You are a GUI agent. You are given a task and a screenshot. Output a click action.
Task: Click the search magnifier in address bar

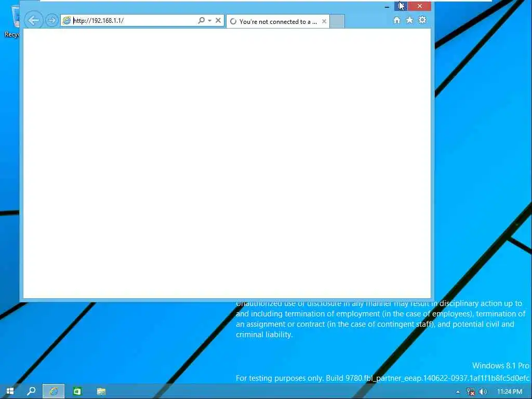[201, 20]
